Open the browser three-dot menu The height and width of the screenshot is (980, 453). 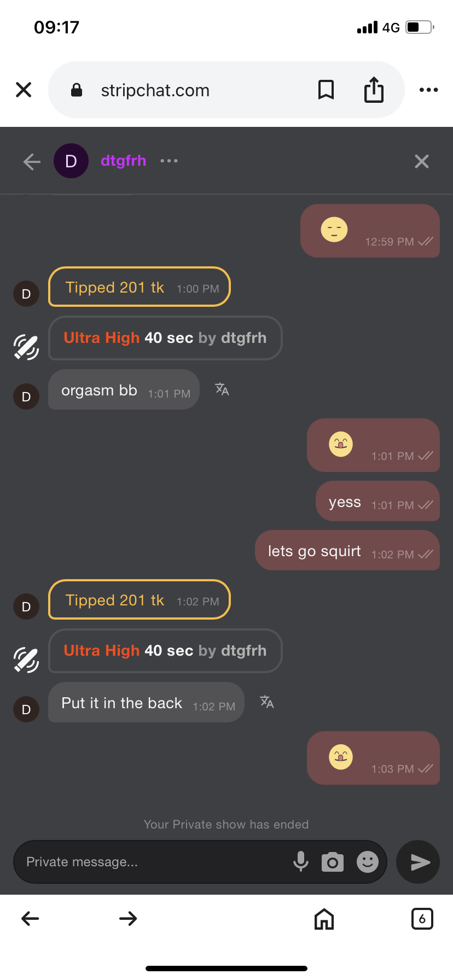(428, 90)
